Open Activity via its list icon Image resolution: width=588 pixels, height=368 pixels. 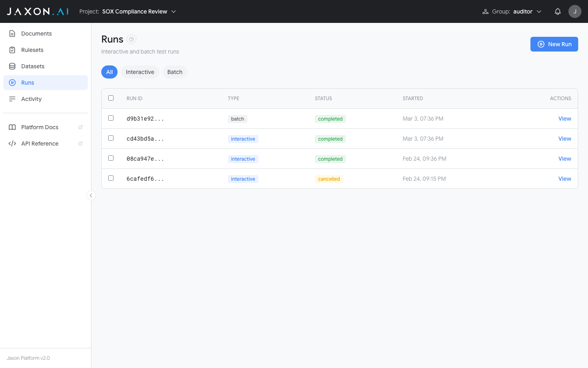pyautogui.click(x=12, y=99)
